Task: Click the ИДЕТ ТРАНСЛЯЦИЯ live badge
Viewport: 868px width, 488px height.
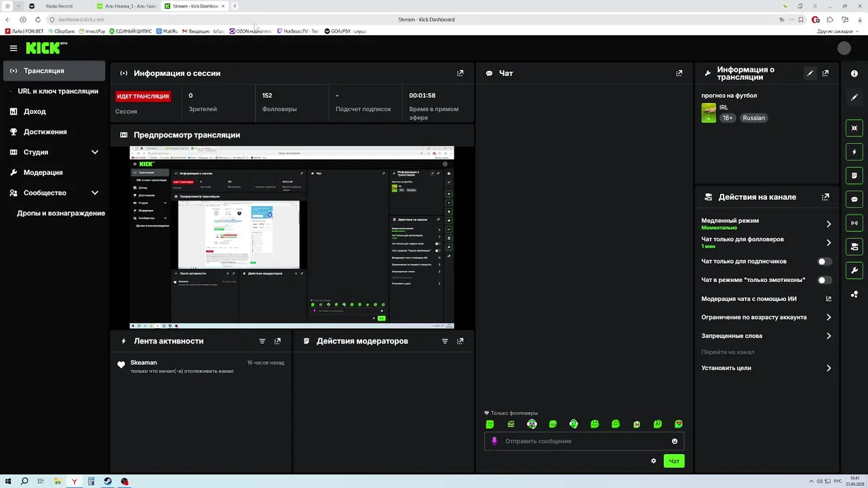Action: (142, 96)
